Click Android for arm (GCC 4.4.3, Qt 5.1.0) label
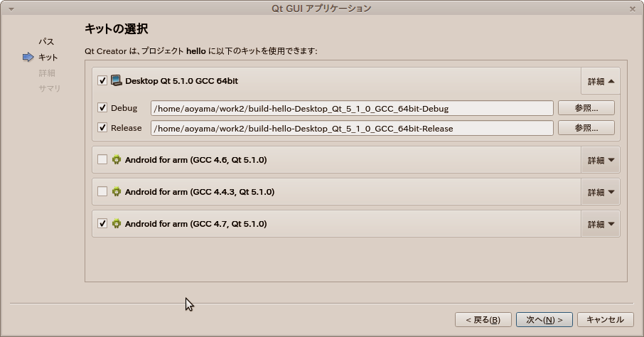 click(x=200, y=192)
